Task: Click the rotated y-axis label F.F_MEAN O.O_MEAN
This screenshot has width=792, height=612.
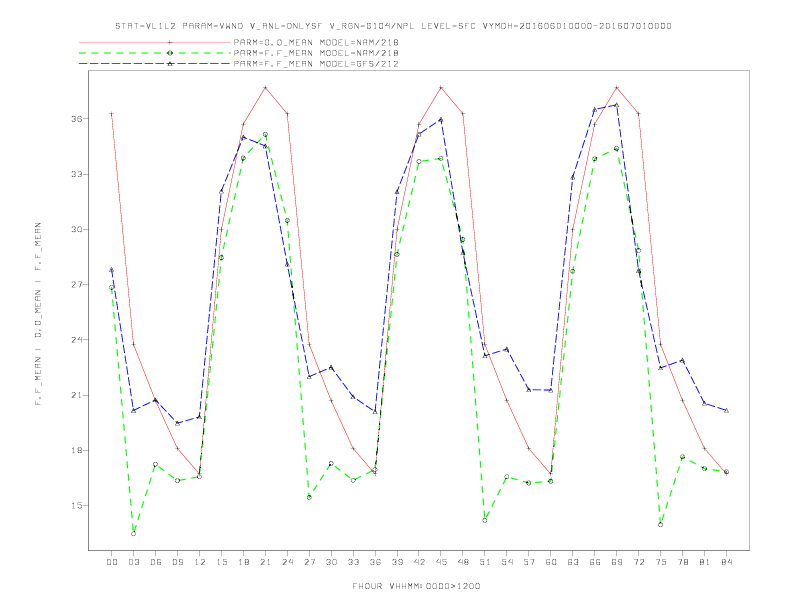Action: [38, 314]
